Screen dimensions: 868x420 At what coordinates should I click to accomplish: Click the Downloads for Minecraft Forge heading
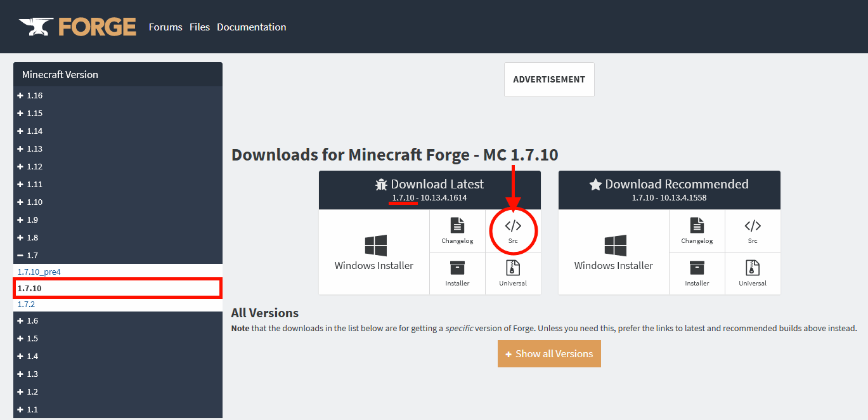(395, 155)
